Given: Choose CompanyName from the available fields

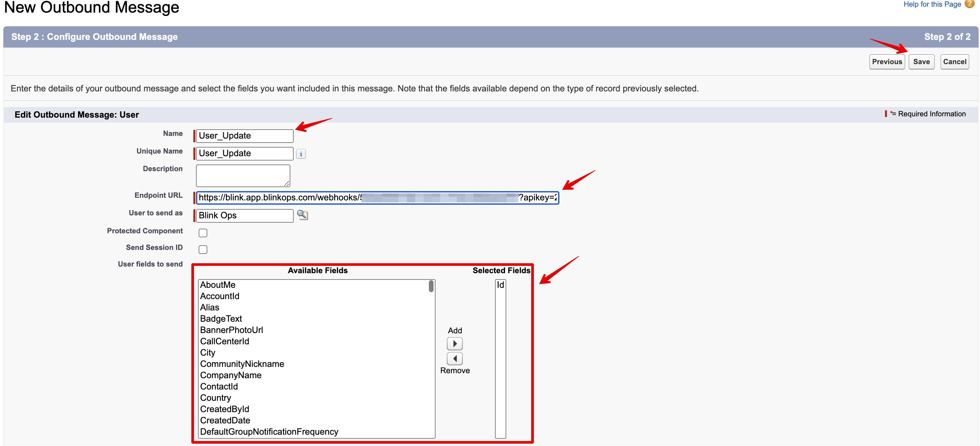Looking at the screenshot, I should point(231,375).
